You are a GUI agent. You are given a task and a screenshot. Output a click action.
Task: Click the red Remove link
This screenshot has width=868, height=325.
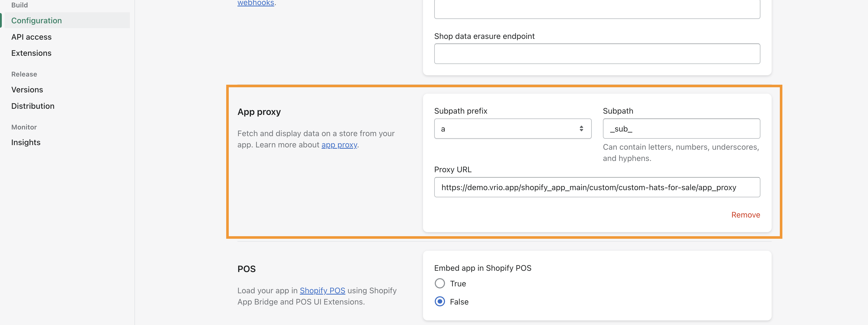[x=745, y=215]
